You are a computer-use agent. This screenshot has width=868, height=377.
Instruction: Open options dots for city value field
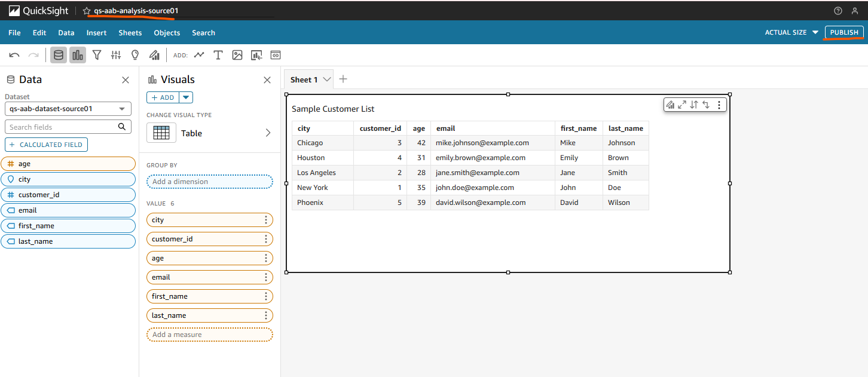point(266,220)
